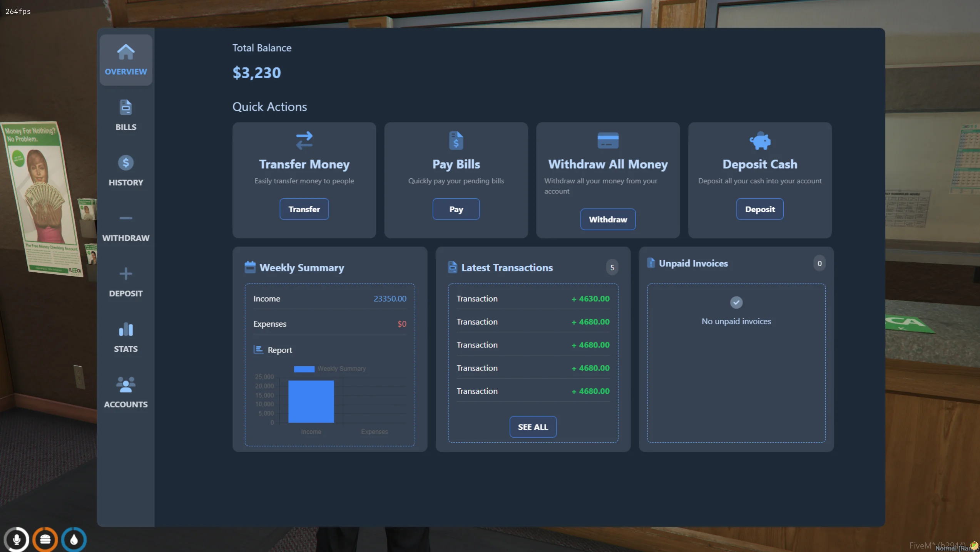Click the piggy bank Deposit Cash icon
Screen dimensions: 980x552
[x=759, y=141]
